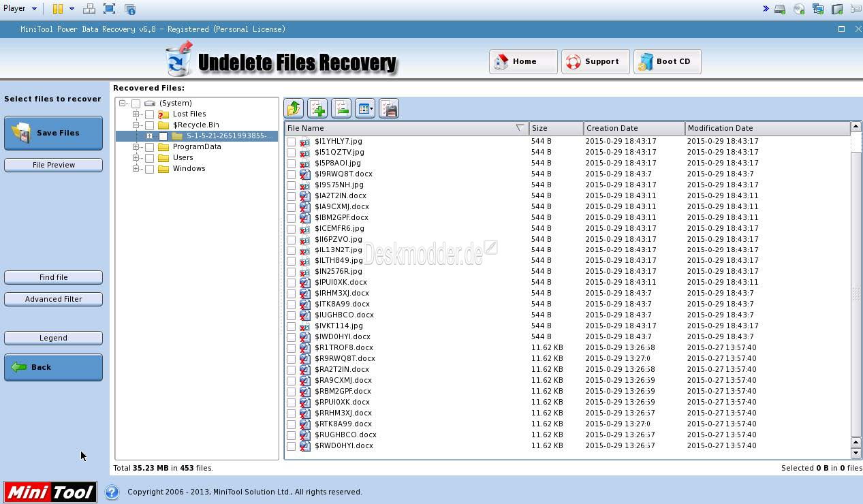Click the file list scroll-up arrow
Viewport: 863px width, 504px height.
click(x=856, y=127)
